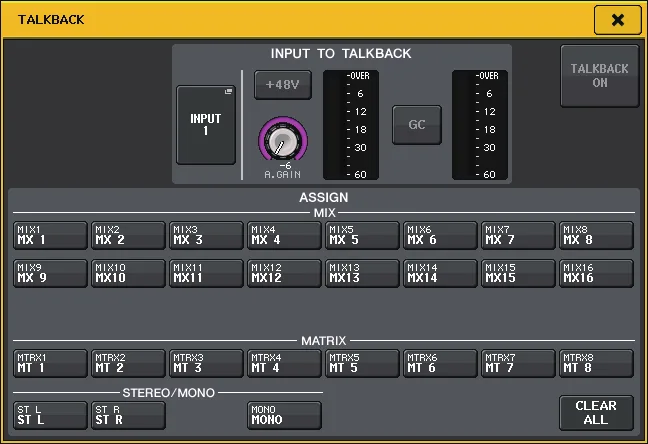The height and width of the screenshot is (444, 648).
Task: Turn on the TALKBACK ON button
Action: coord(600,76)
